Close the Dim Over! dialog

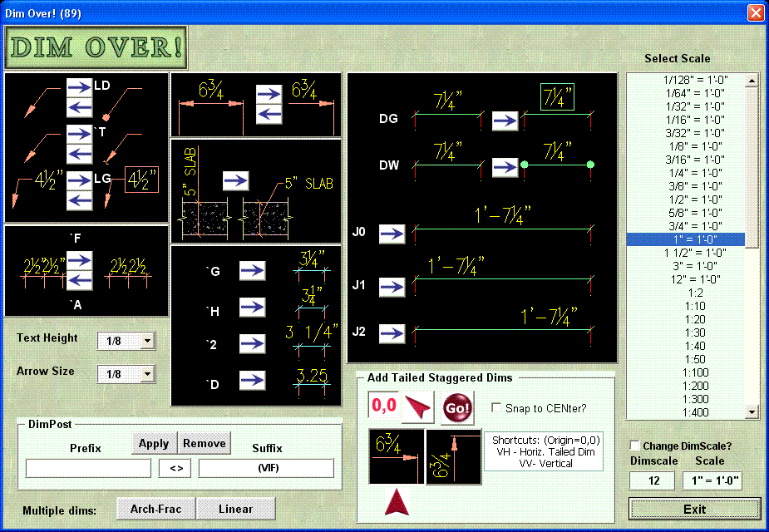(x=756, y=12)
